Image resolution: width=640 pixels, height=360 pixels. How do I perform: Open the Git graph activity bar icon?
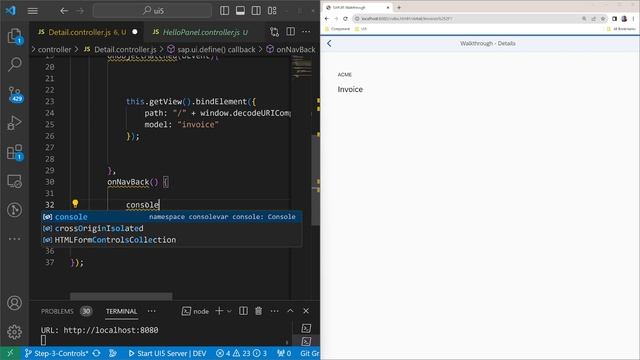[15, 210]
